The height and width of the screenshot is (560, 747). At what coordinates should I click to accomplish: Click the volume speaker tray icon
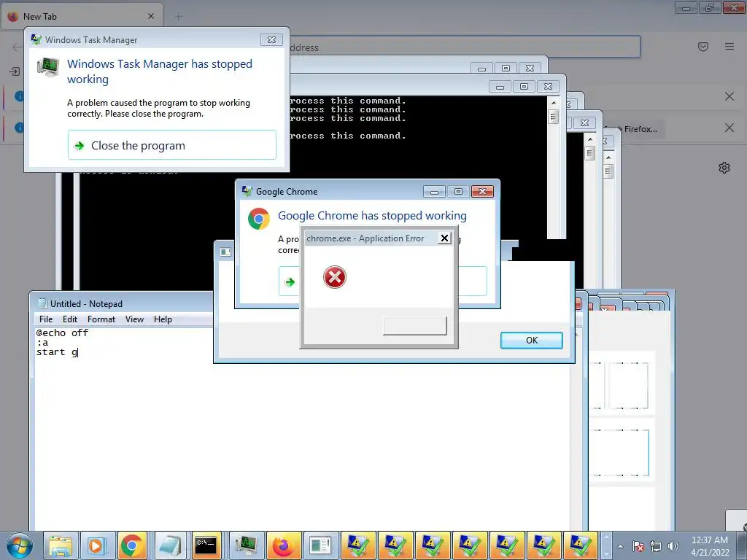[673, 547]
